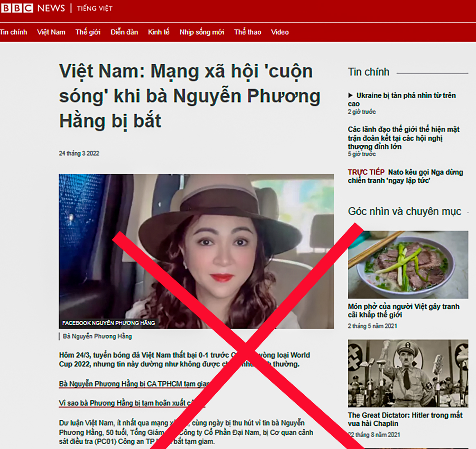Select Diễn đàn in navigation bar
Image resolution: width=476 pixels, height=449 pixels.
(x=124, y=32)
